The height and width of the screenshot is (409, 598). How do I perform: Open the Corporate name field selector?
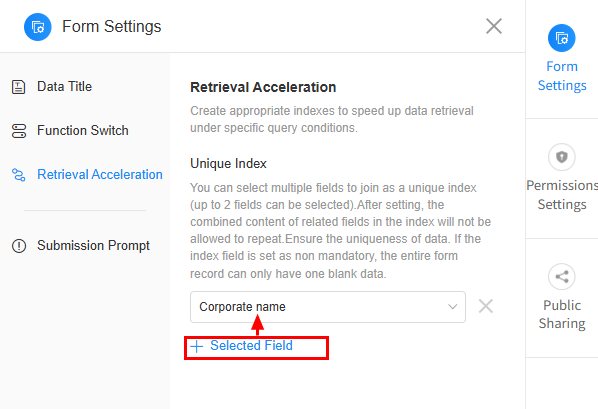[328, 307]
